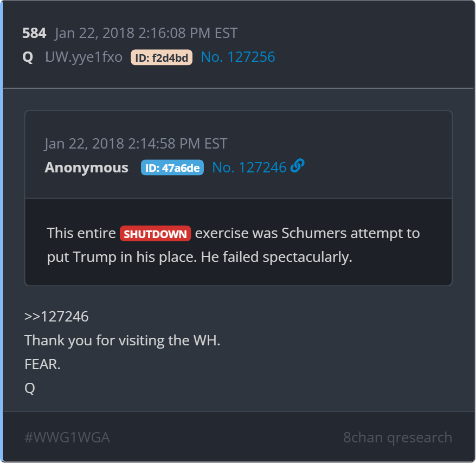The width and height of the screenshot is (476, 463).
Task: Click the #WWG1WGA hashtag in footer
Action: coord(67,437)
